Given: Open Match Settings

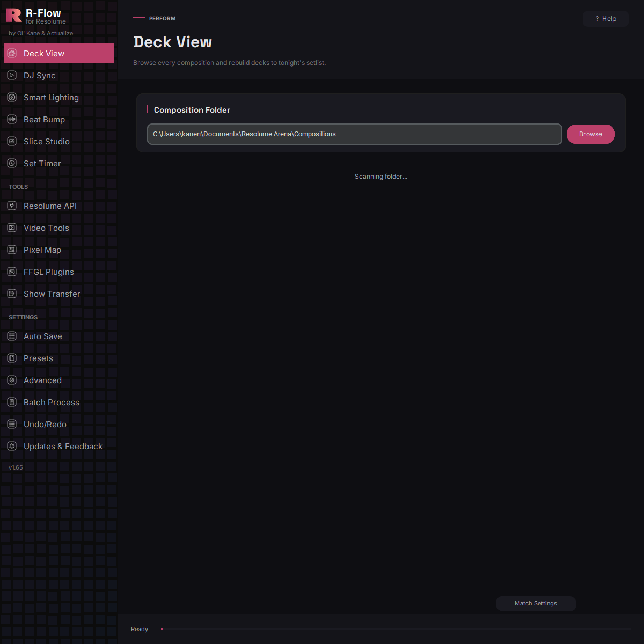Looking at the screenshot, I should pos(536,604).
